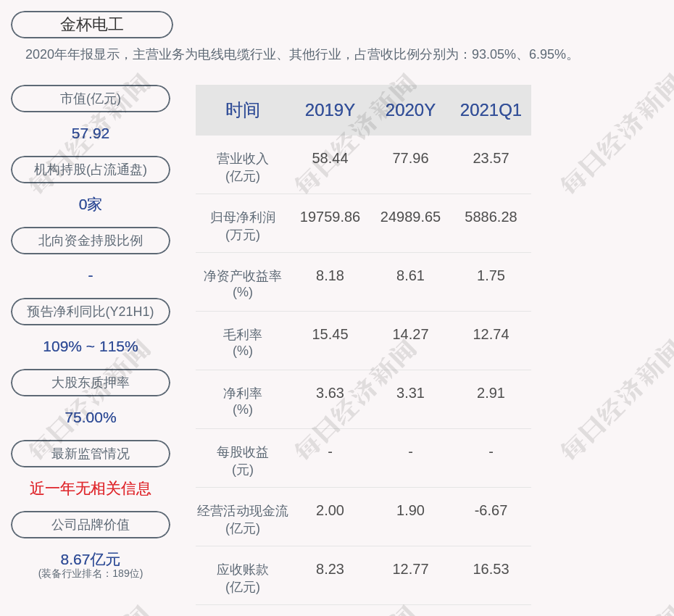Image resolution: width=674 pixels, height=616 pixels.
Task: Click the -6.67 cash flow cell
Action: pyautogui.click(x=491, y=510)
